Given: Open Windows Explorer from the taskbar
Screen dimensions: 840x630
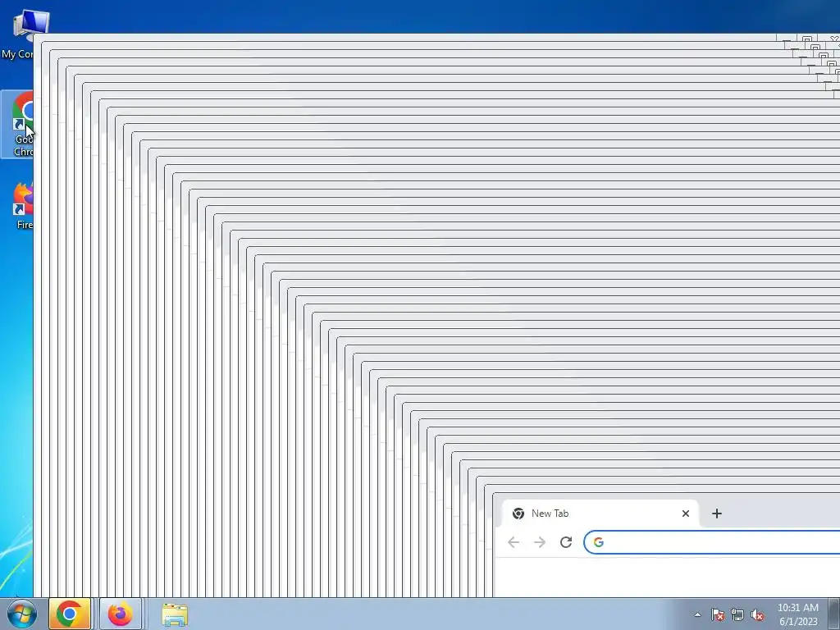Looking at the screenshot, I should tap(175, 614).
